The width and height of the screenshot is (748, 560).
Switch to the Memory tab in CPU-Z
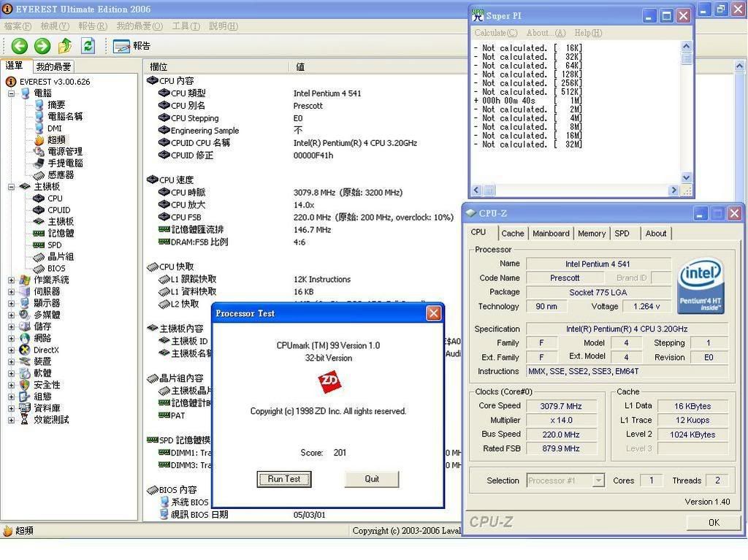592,233
